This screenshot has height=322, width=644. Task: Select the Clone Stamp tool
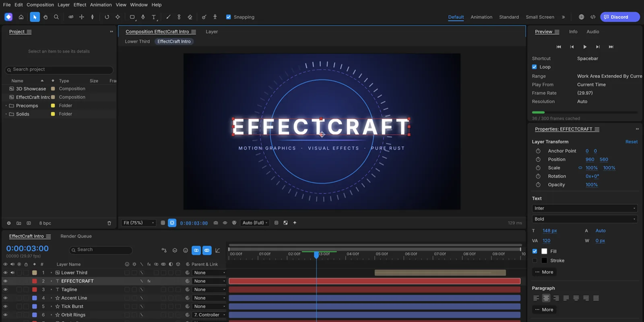click(179, 17)
